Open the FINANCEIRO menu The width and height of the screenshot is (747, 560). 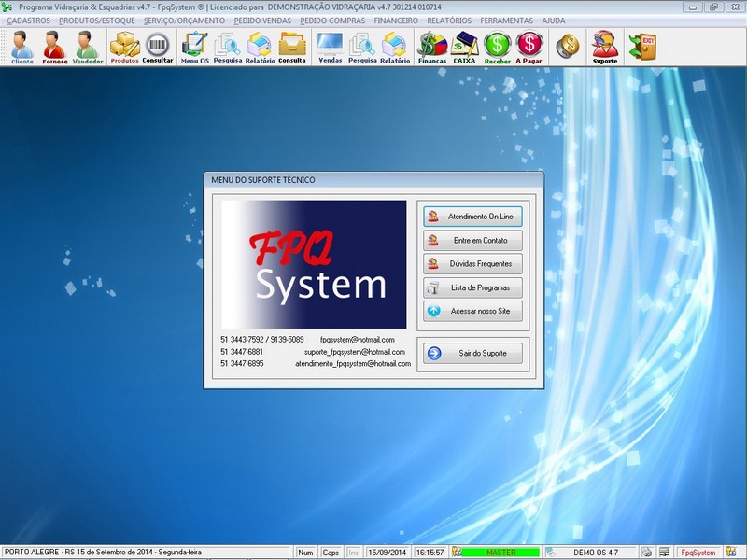[396, 20]
